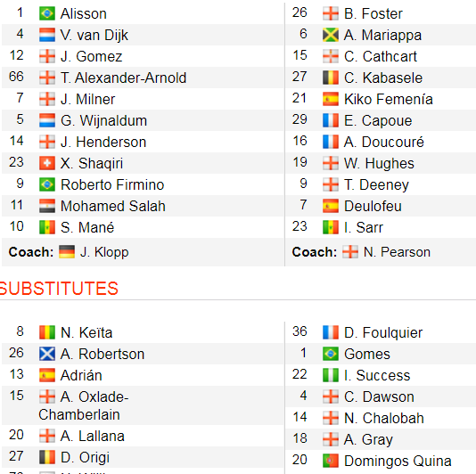
Task: Click the Nigeria flag beside I. Success
Action: [x=331, y=375]
